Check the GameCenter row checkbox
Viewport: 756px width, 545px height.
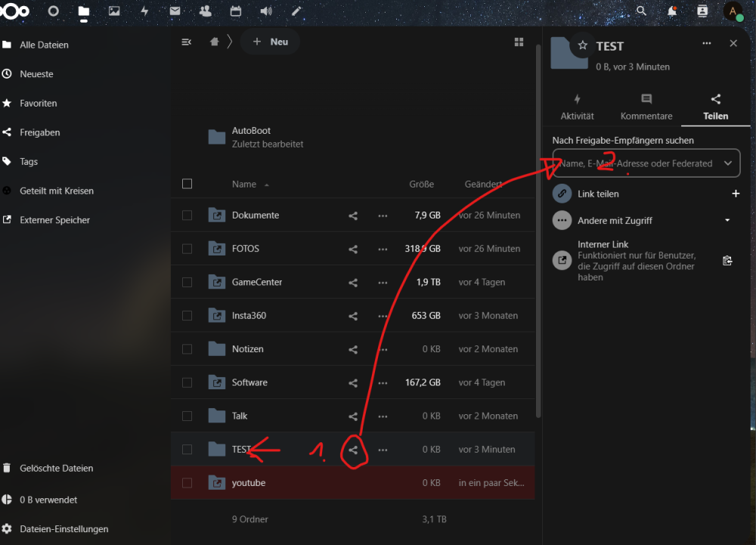[187, 283]
